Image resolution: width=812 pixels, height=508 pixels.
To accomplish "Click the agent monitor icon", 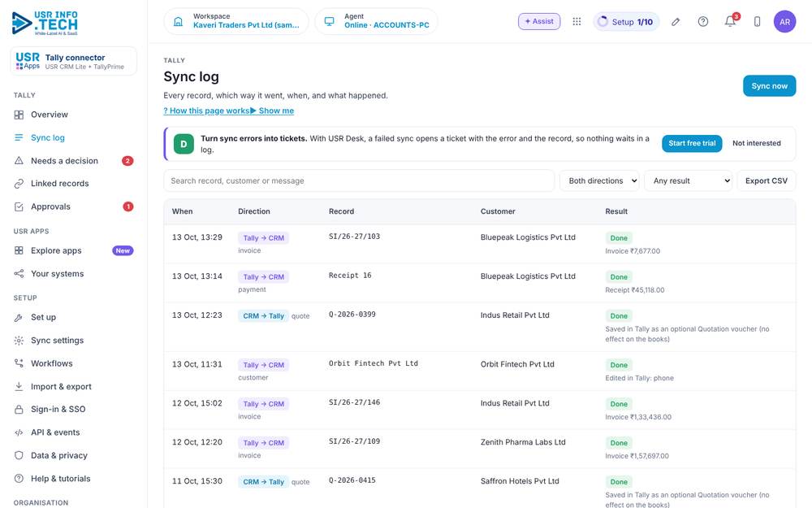I will (330, 21).
